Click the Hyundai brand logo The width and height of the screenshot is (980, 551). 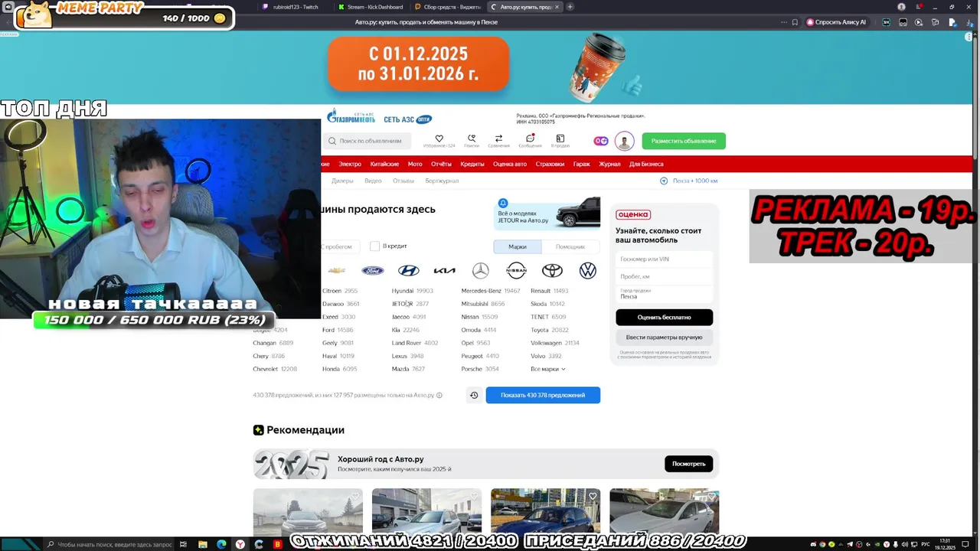tap(408, 270)
